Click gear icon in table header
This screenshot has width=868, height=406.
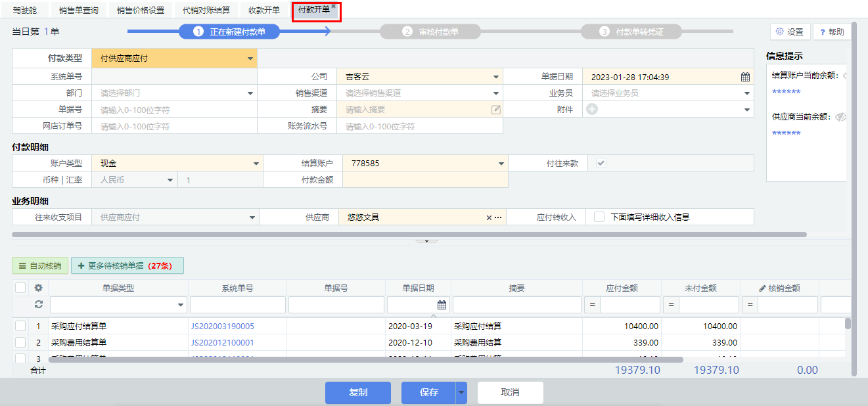coord(39,288)
